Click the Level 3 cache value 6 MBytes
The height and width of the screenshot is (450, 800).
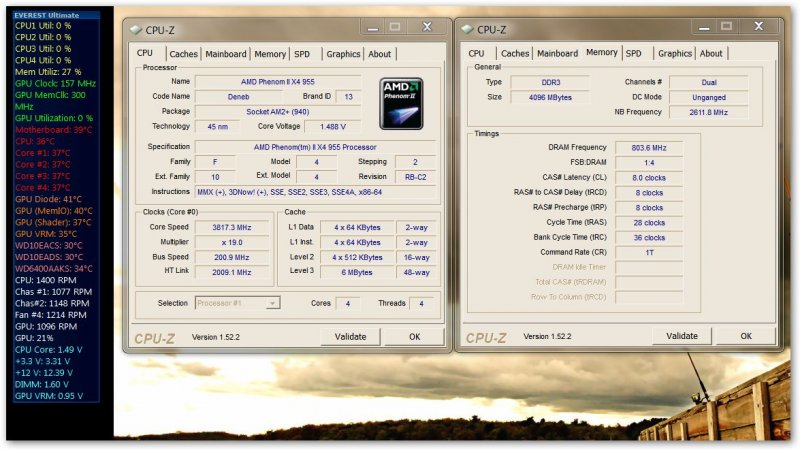(x=357, y=272)
